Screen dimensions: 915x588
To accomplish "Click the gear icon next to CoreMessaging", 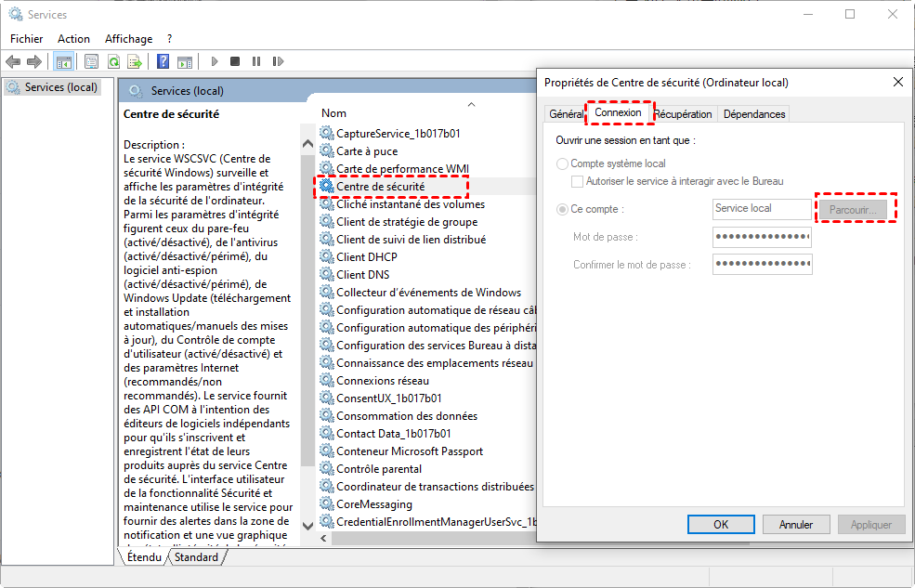I will pyautogui.click(x=327, y=504).
